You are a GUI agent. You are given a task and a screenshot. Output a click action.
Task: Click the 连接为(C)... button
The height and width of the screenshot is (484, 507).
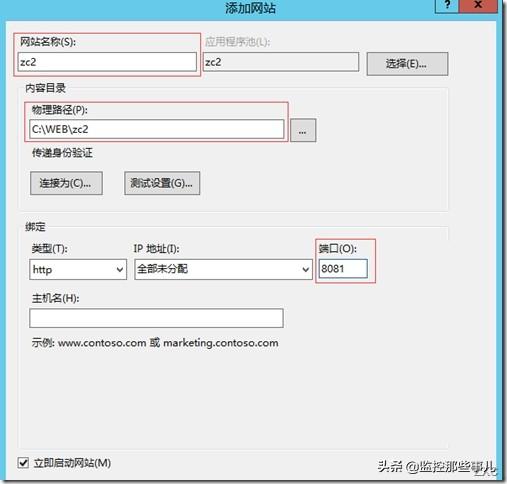66,183
